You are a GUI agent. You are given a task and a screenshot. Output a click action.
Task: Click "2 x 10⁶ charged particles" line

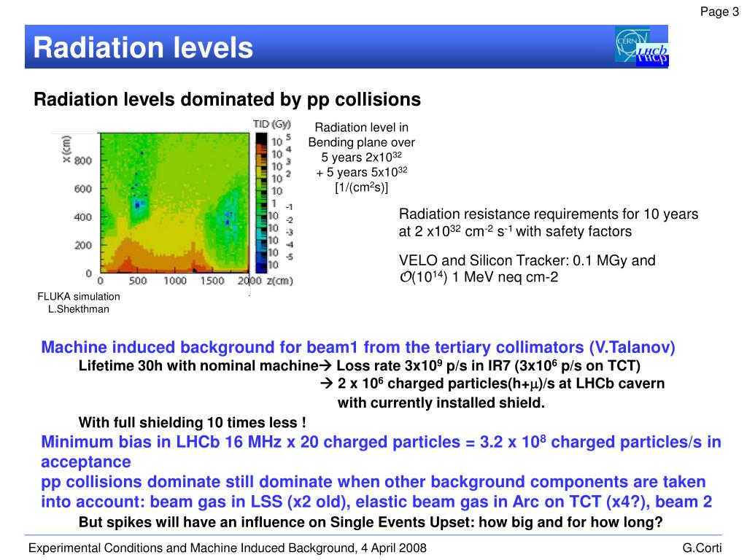coord(492,384)
